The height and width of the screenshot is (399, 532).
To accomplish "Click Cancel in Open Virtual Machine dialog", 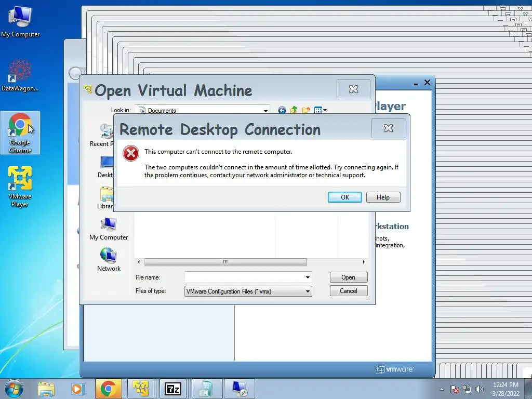I will 349,291.
